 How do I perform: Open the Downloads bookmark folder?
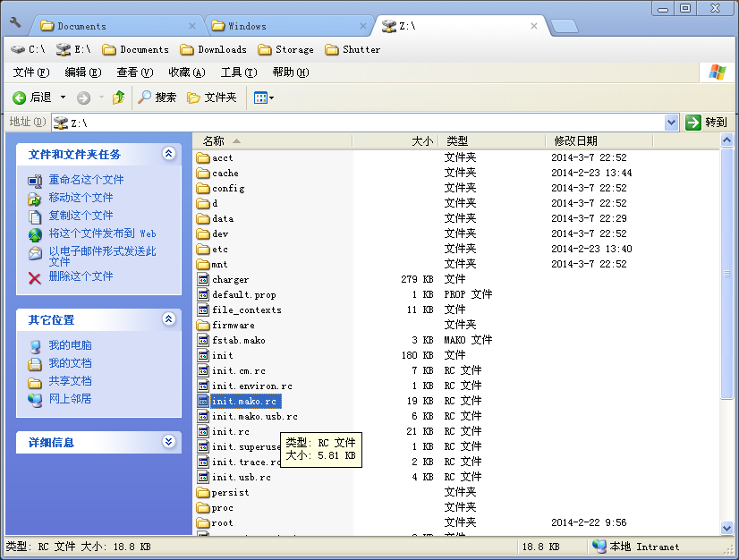(x=214, y=49)
